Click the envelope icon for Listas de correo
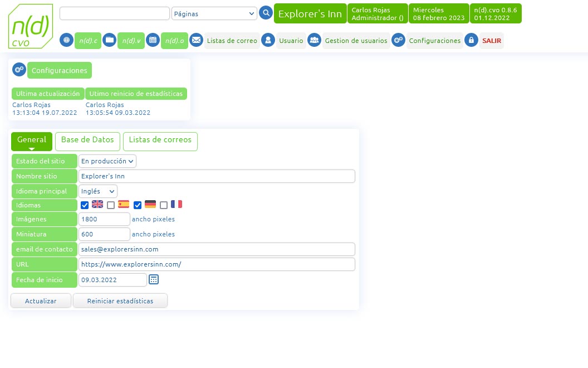The height and width of the screenshot is (368, 588). 196,40
